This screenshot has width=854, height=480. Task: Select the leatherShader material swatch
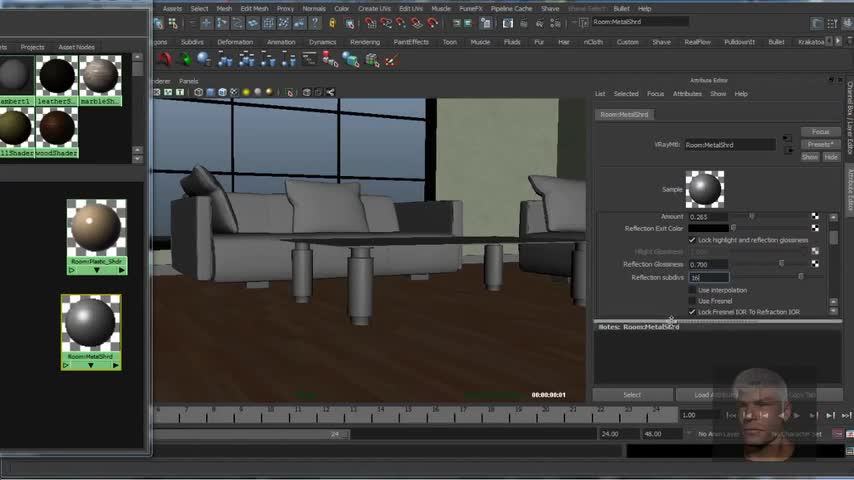[x=57, y=81]
